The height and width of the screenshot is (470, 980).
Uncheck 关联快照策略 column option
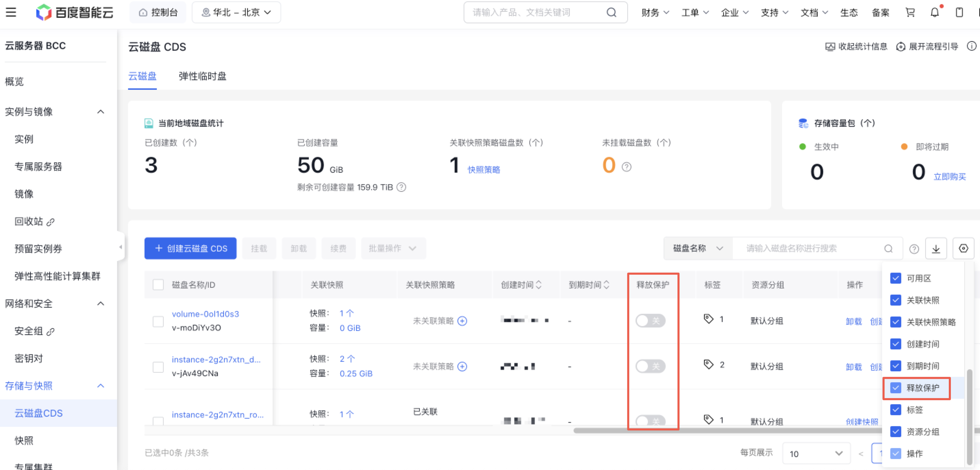(895, 322)
